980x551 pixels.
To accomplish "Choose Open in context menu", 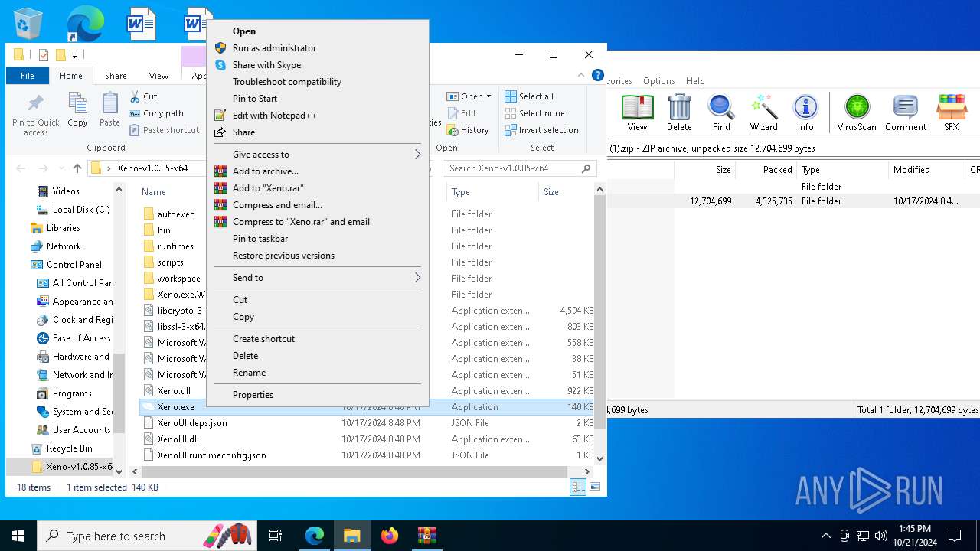I will 318,31.
